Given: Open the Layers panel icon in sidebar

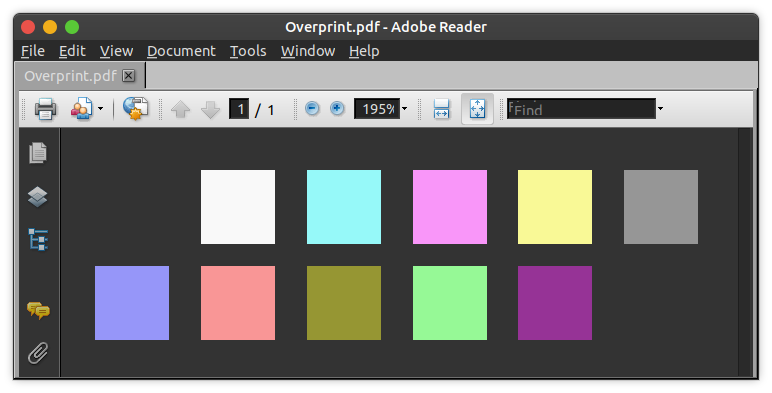Looking at the screenshot, I should (x=38, y=197).
